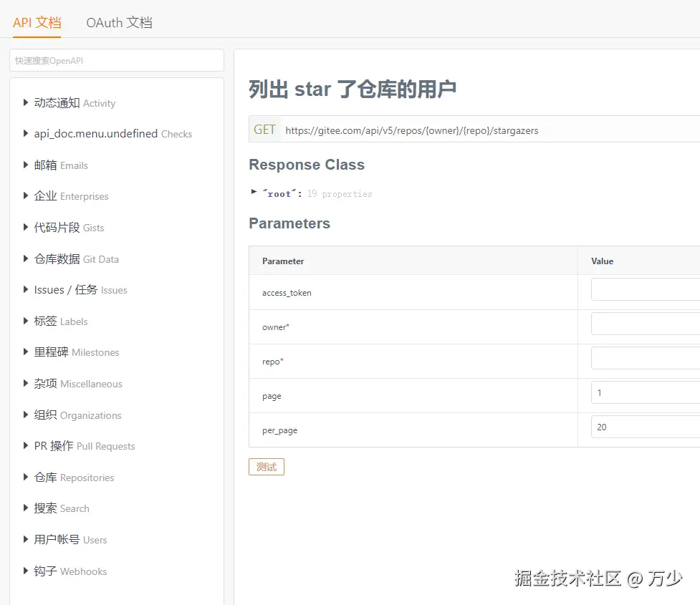Expand the 企业 Enterprises arrow
This screenshot has width=700, height=605.
[x=26, y=196]
